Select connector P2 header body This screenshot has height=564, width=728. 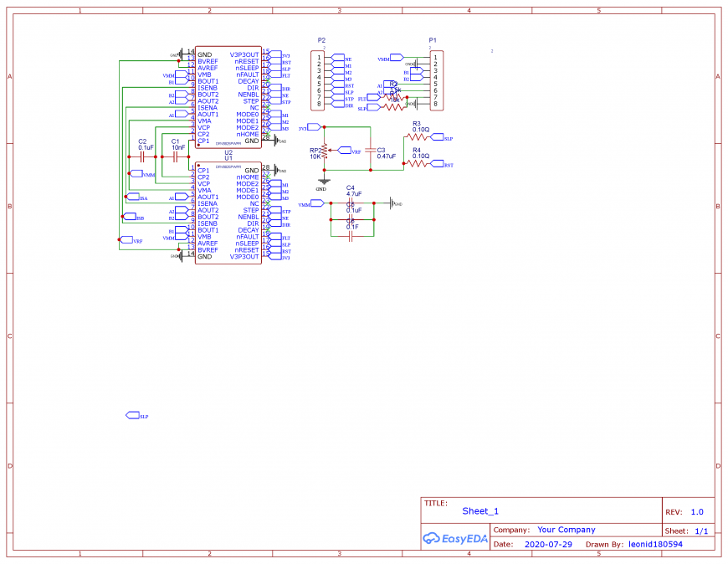coord(318,81)
